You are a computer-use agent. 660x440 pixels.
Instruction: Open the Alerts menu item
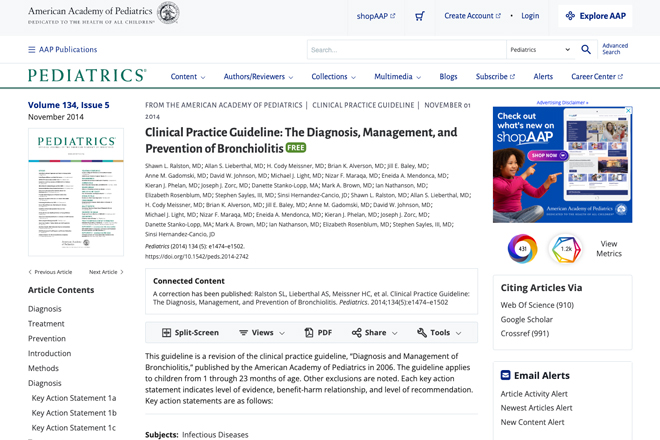pyautogui.click(x=543, y=77)
